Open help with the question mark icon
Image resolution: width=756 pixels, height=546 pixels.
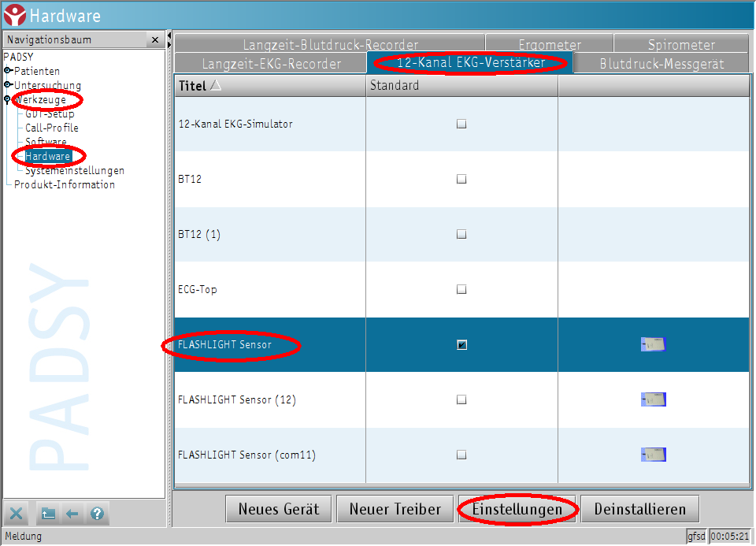click(x=97, y=514)
